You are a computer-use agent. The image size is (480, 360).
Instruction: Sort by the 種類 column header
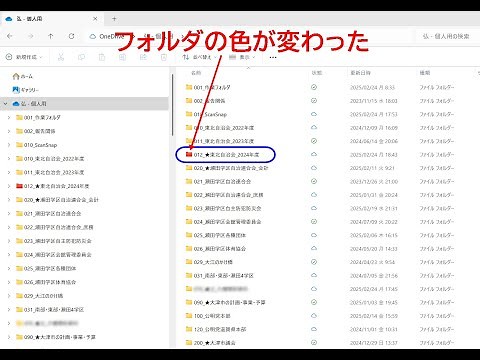tap(425, 73)
